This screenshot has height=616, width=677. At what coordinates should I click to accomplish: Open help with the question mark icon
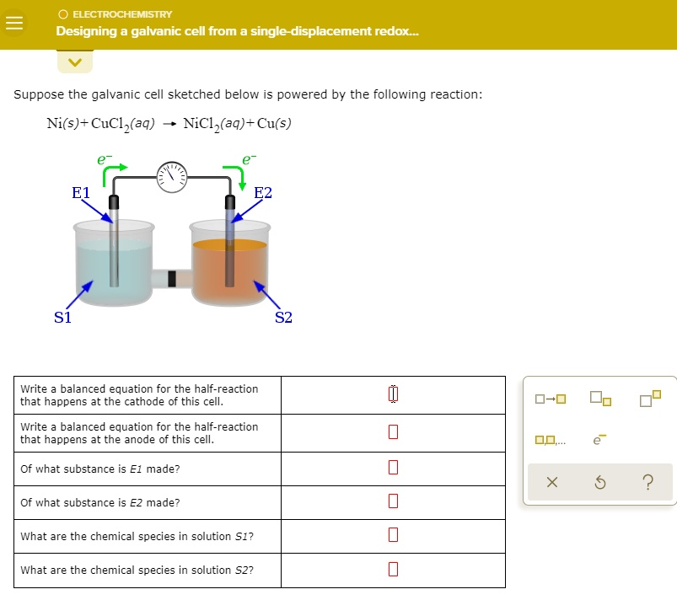click(x=647, y=482)
